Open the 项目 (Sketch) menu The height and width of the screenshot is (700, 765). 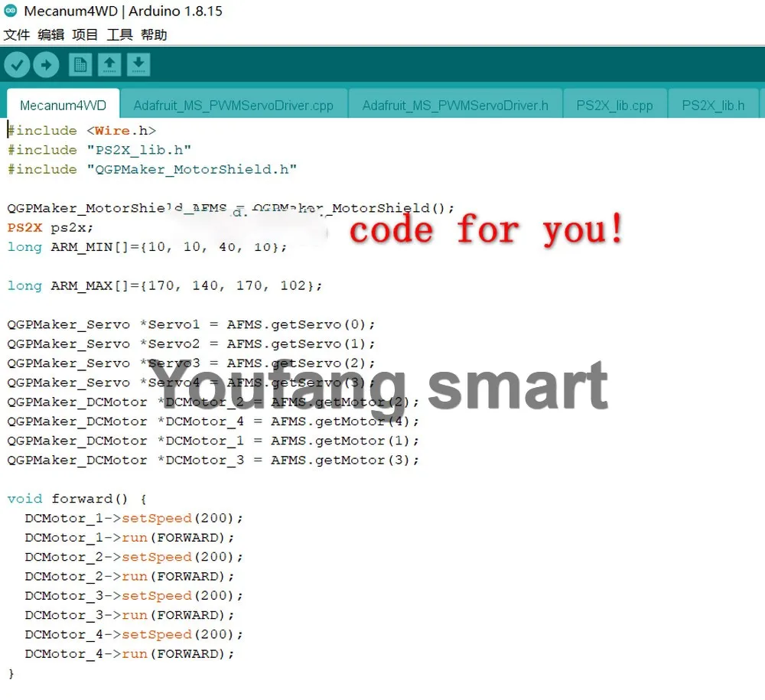pos(85,34)
